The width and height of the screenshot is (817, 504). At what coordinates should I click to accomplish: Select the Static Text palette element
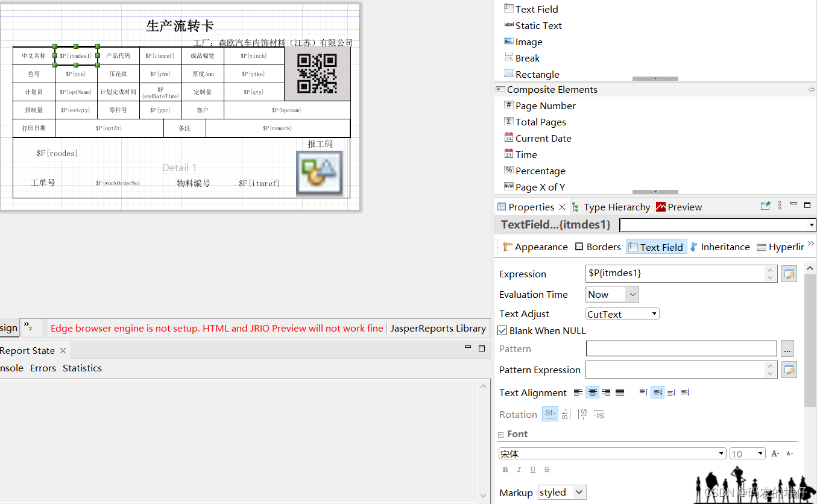tap(538, 25)
